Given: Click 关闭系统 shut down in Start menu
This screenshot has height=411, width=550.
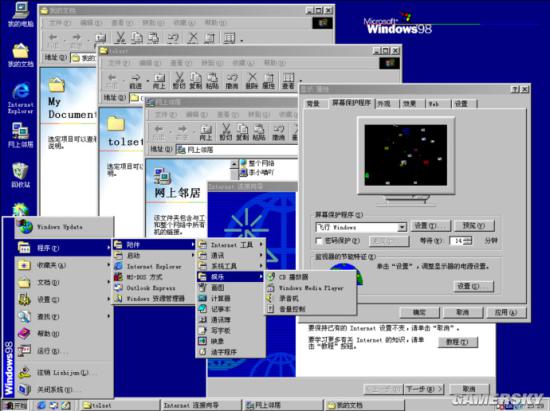Looking at the screenshot, I should click(x=64, y=389).
